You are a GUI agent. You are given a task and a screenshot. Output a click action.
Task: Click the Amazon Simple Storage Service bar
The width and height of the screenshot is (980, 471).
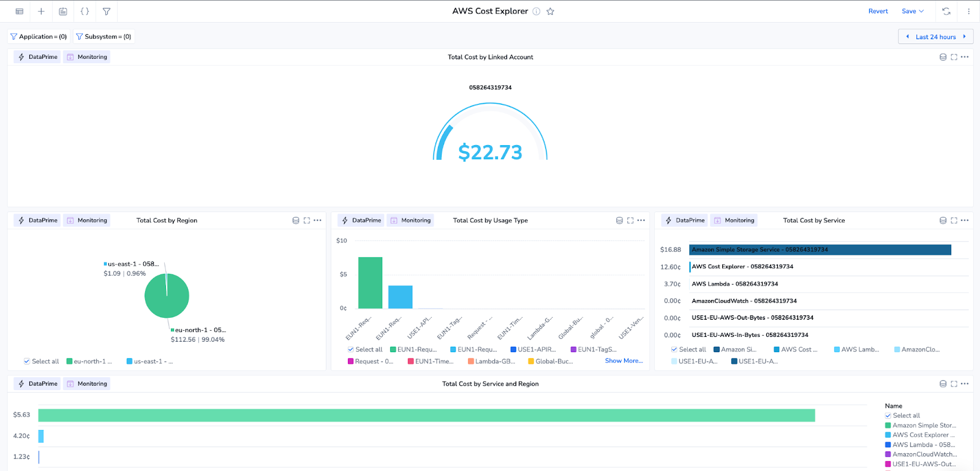coord(820,250)
